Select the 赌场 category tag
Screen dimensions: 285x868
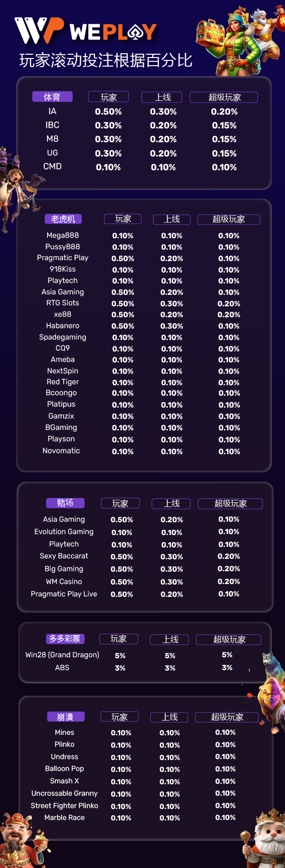click(x=65, y=503)
